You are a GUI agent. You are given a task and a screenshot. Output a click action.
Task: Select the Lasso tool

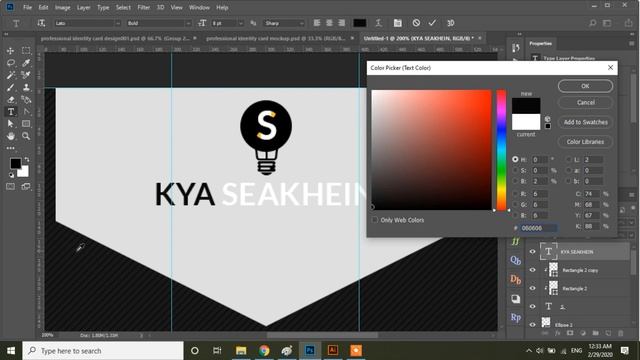click(x=11, y=63)
